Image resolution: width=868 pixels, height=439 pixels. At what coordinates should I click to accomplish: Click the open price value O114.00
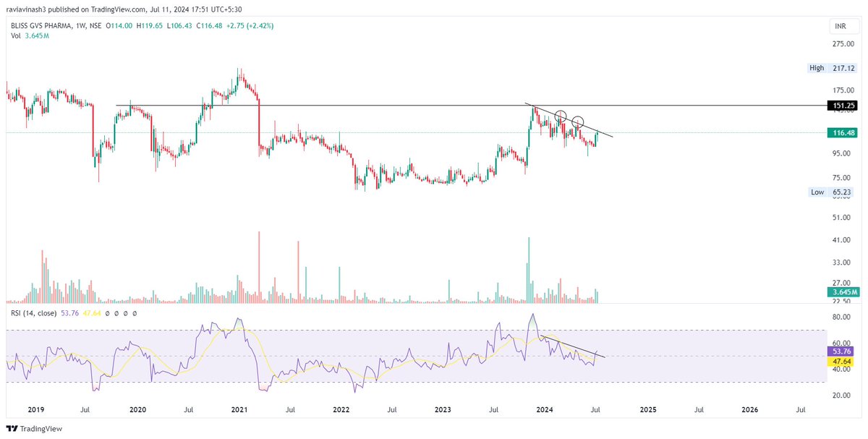[x=118, y=26]
